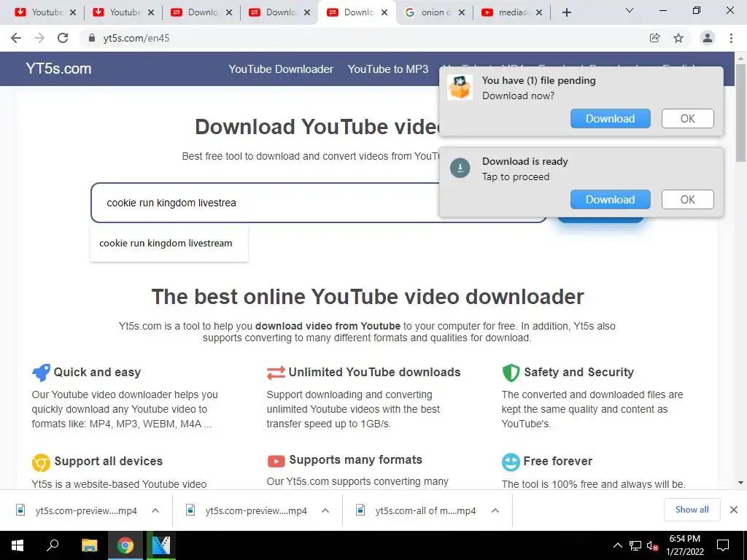The height and width of the screenshot is (560, 747).
Task: Click the Supports many formats YouTube icon
Action: [276, 461]
